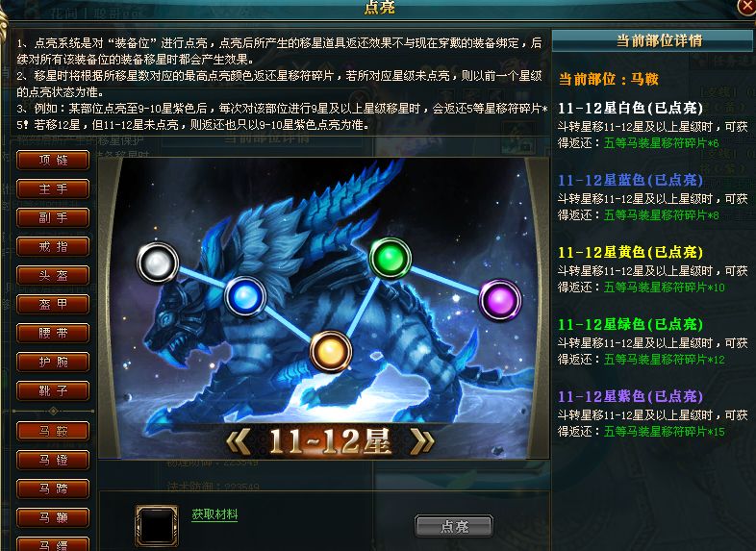Select the 主手 equipment slot
This screenshot has width=756, height=551.
pos(53,189)
